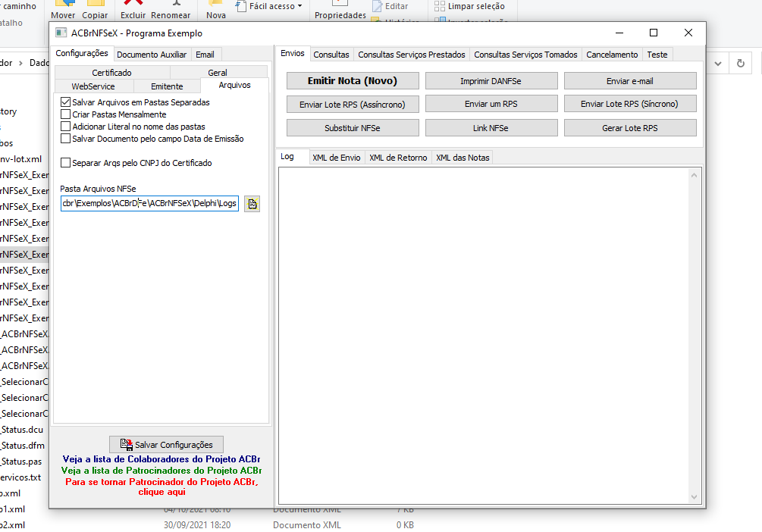The height and width of the screenshot is (532, 762).
Task: Click the Pasta Arquivos NFSe path field
Action: point(149,203)
